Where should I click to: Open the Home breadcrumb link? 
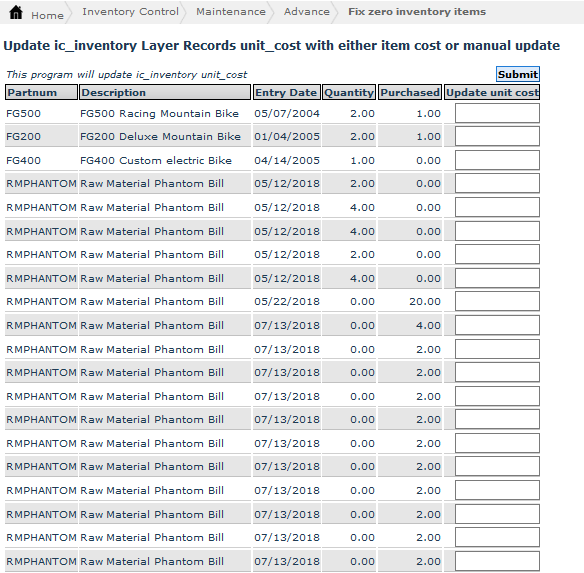pyautogui.click(x=47, y=15)
